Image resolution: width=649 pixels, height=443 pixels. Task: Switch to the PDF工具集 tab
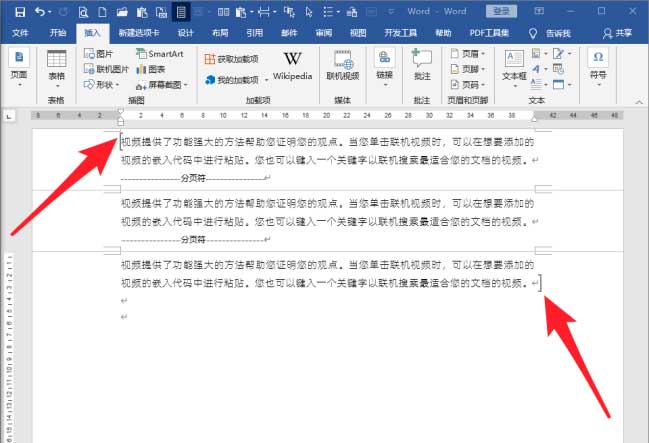489,33
